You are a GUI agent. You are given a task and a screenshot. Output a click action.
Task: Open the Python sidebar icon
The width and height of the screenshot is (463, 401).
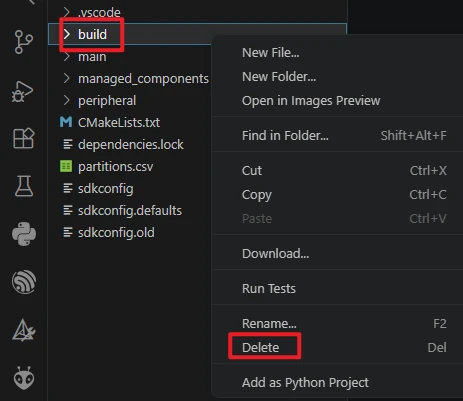click(x=24, y=234)
